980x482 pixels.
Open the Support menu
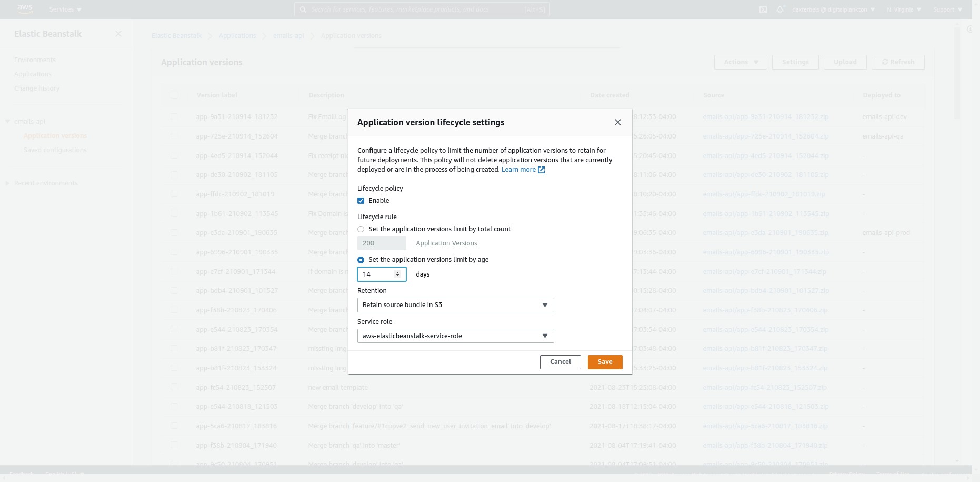click(x=947, y=9)
